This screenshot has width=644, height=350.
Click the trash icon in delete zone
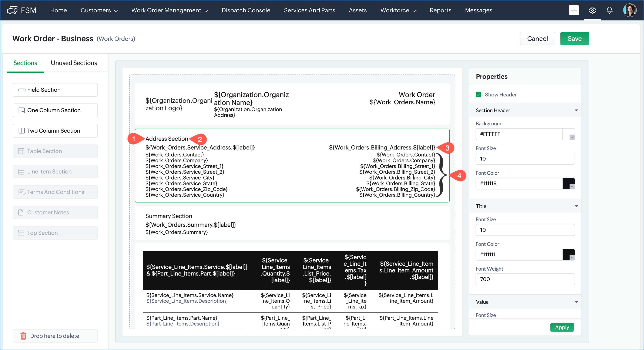coord(23,336)
